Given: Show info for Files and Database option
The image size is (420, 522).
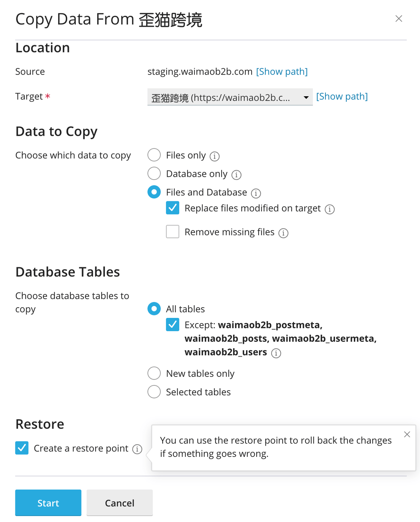Looking at the screenshot, I should click(256, 193).
